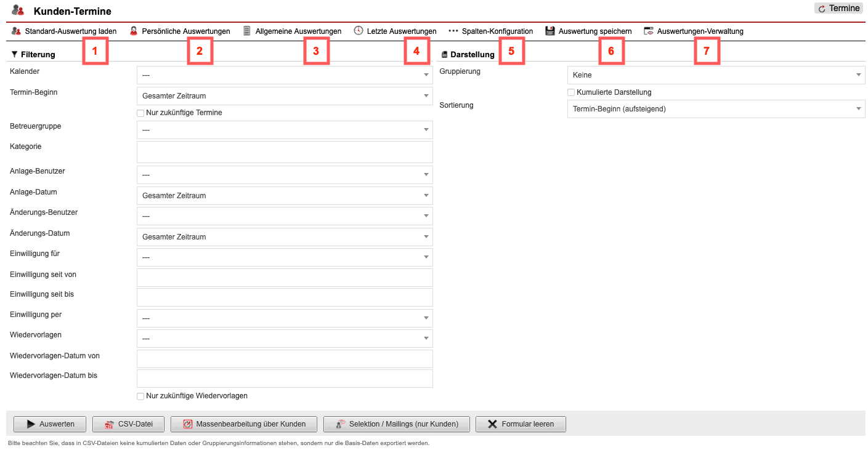Collapse the Filterung section header
The height and width of the screenshot is (450, 868).
(x=33, y=54)
